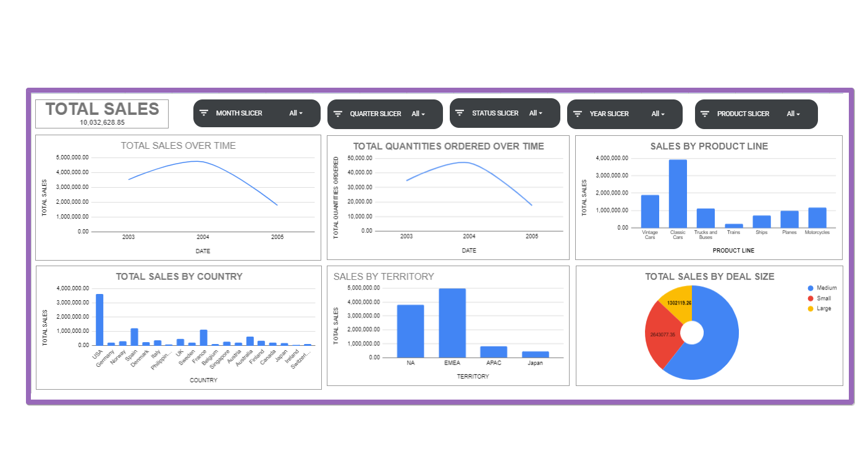The height and width of the screenshot is (470, 868).
Task: Open the Quarter Slicer All dropdown
Action: tap(419, 114)
